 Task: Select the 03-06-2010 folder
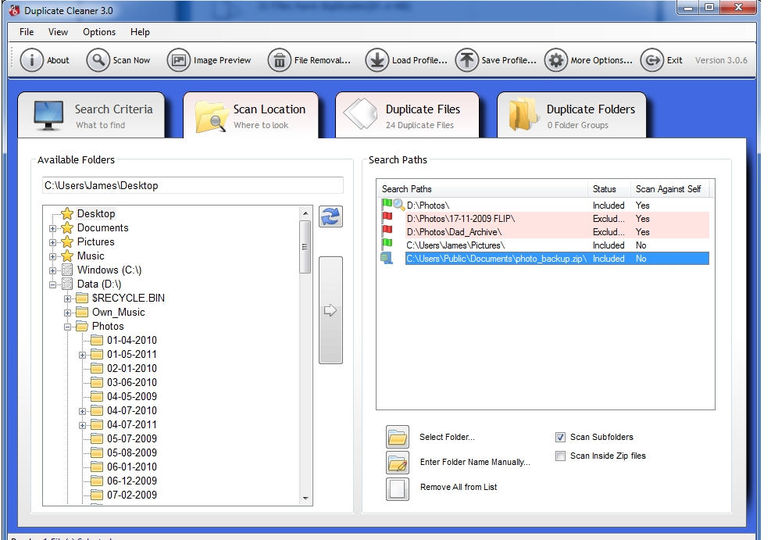(x=132, y=382)
